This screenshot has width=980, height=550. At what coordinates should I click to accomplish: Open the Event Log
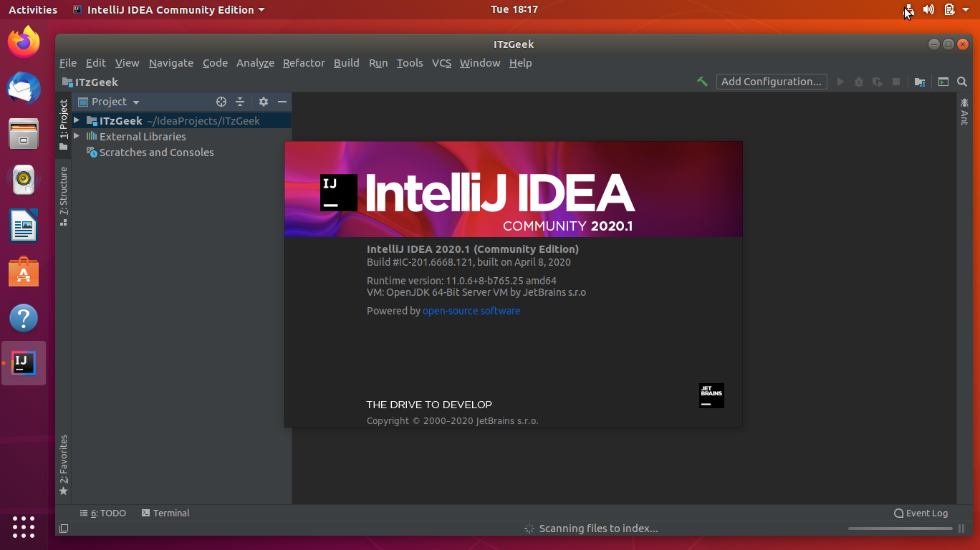point(921,513)
